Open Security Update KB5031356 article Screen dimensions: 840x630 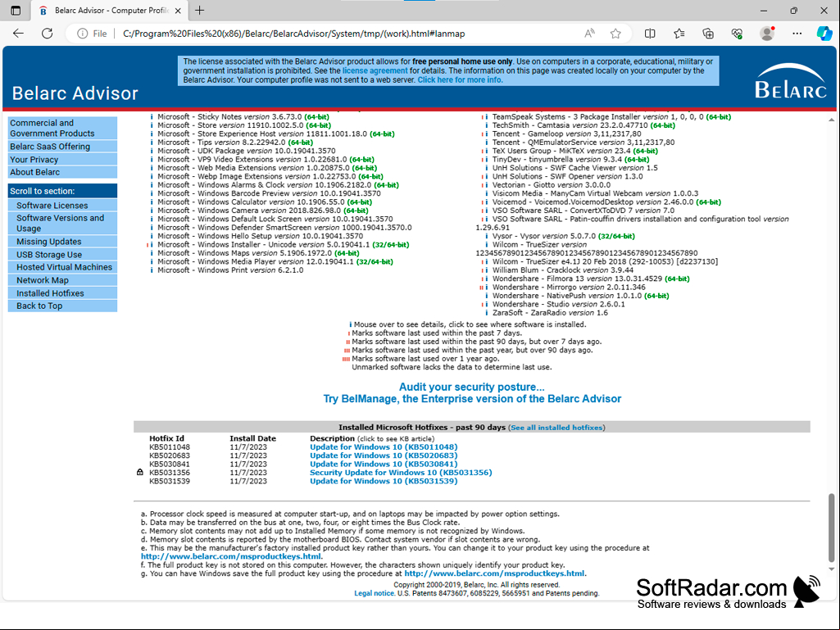pyautogui.click(x=401, y=473)
